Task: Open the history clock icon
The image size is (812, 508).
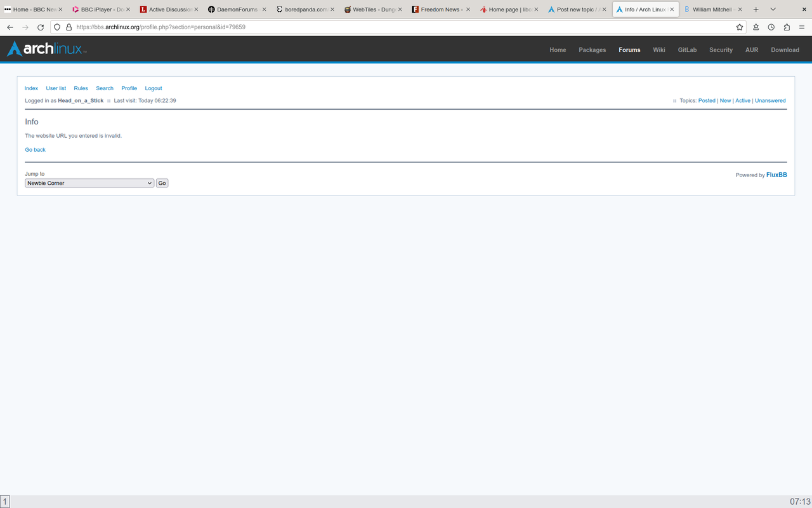Action: [771, 27]
